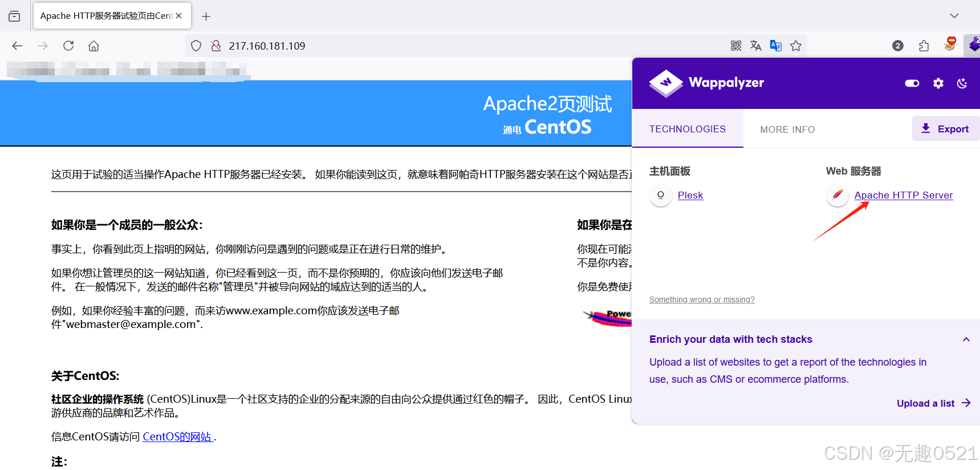This screenshot has width=980, height=470.
Task: Visit the CentOS的网站 link
Action: [x=178, y=436]
